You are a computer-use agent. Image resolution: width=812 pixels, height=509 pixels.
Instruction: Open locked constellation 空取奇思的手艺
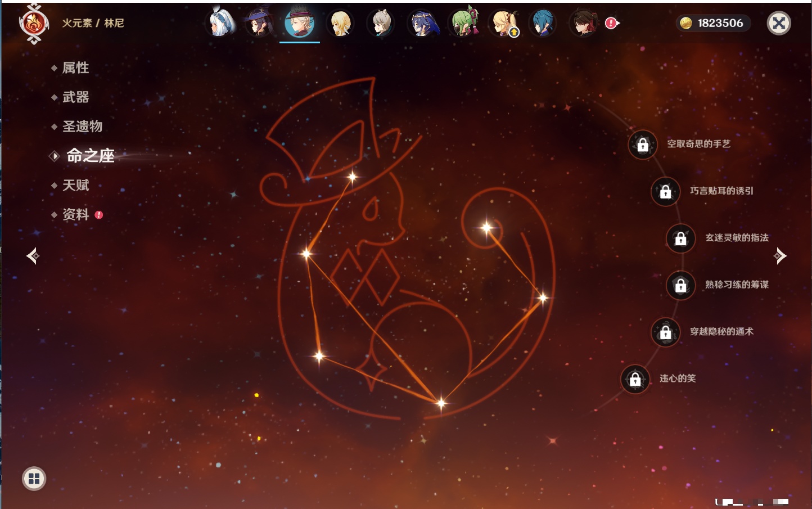643,145
